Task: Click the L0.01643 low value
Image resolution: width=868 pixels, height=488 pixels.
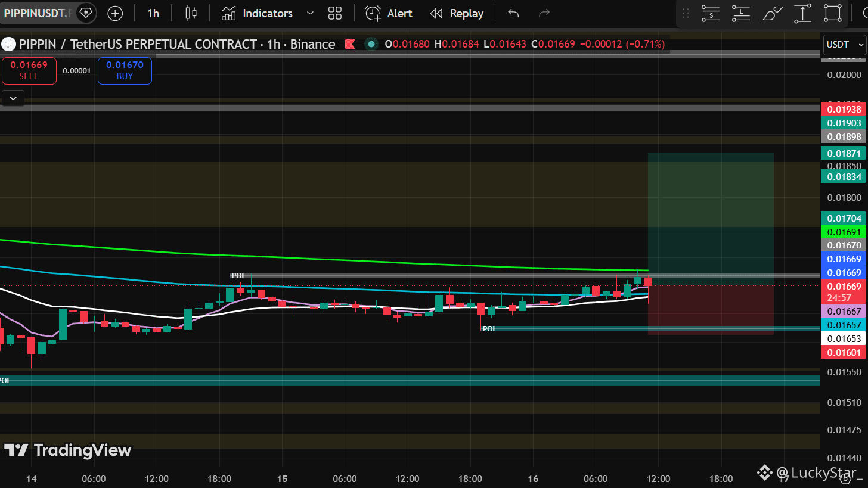Action: pyautogui.click(x=504, y=44)
